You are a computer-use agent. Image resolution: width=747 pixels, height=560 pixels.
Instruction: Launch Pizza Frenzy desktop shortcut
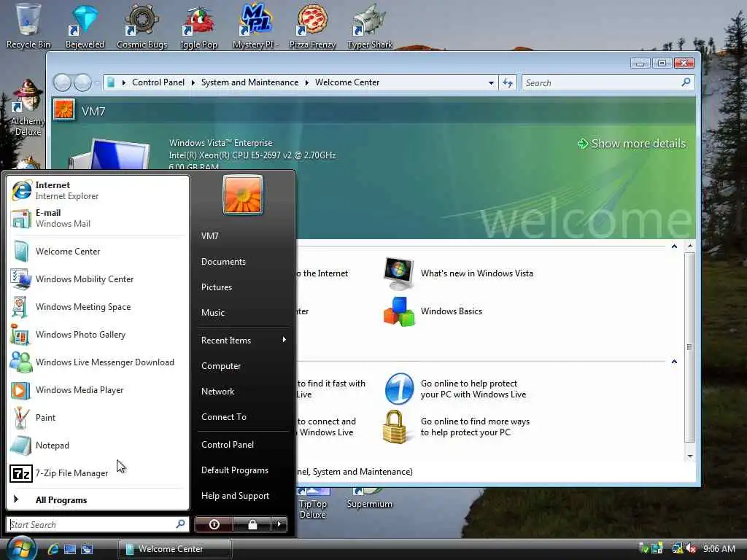(312, 26)
